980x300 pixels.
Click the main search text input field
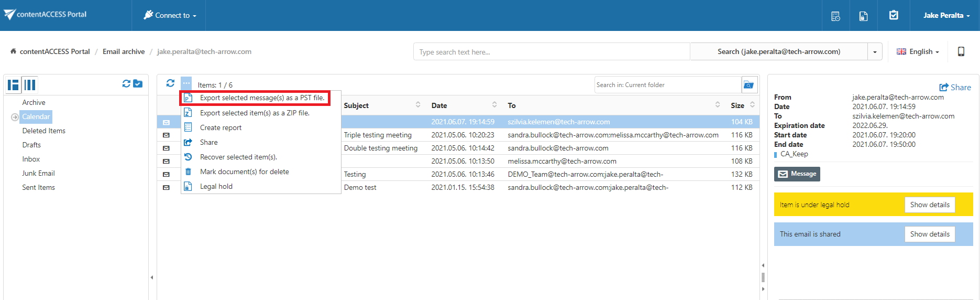(x=551, y=52)
